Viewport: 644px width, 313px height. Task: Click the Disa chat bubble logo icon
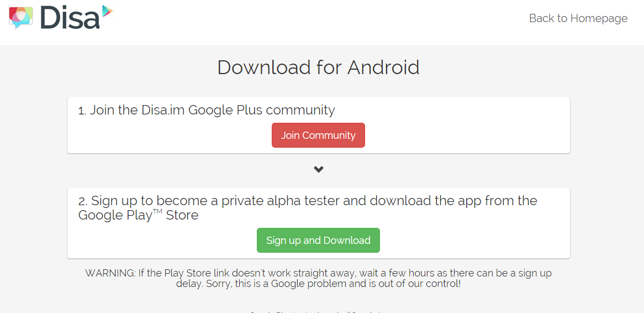tap(20, 18)
